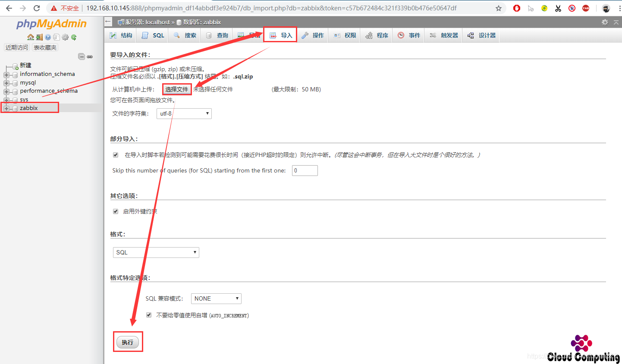622x364 pixels.
Task: Click the 执行 execute button
Action: 128,342
